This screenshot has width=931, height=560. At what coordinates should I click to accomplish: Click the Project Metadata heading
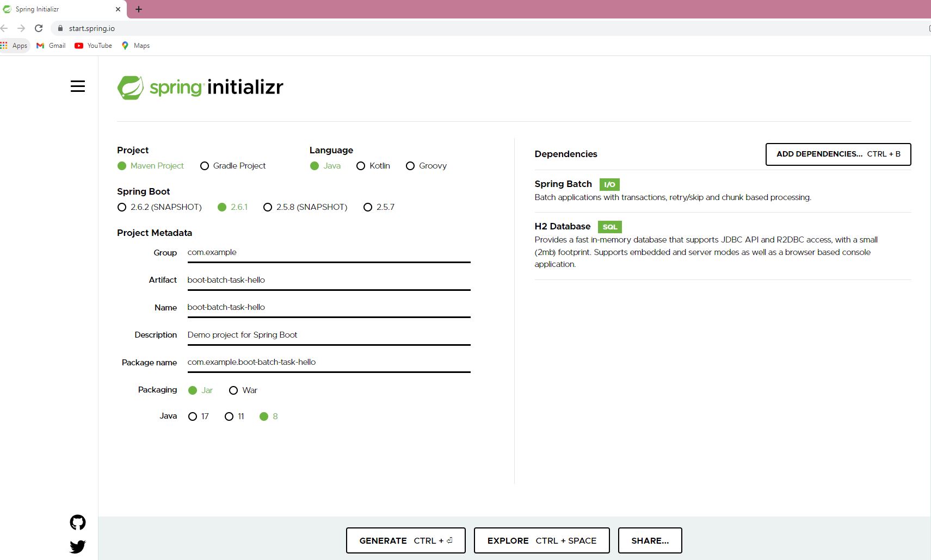(155, 233)
